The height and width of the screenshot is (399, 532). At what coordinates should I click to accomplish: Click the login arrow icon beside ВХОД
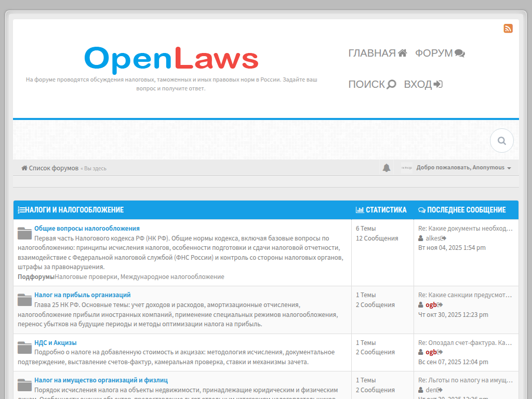[439, 84]
